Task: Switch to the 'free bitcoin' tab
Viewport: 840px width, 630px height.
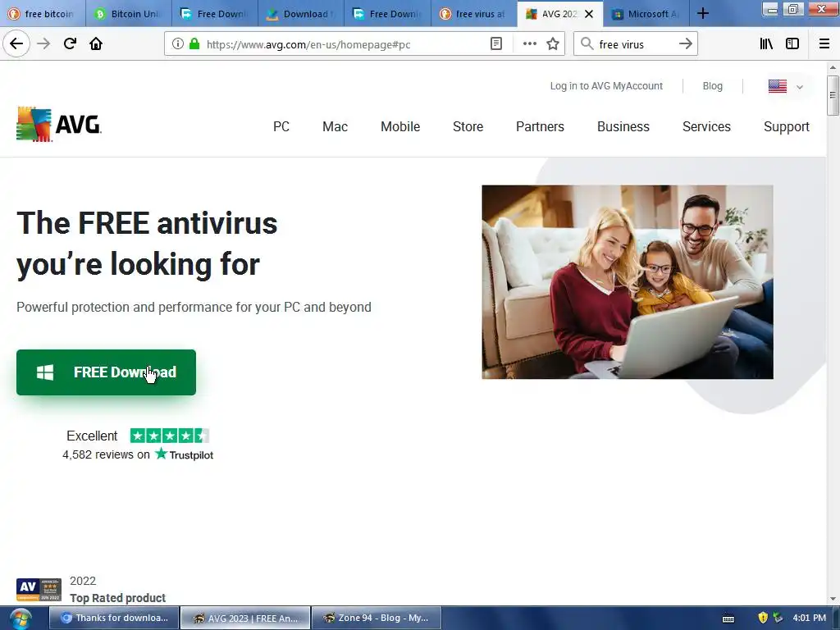Action: click(43, 14)
